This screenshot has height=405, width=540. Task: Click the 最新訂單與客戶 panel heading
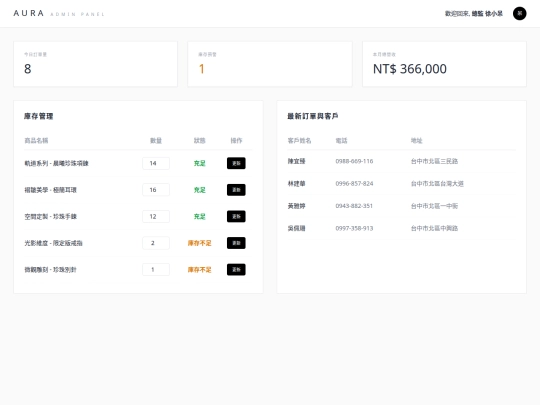(x=313, y=116)
